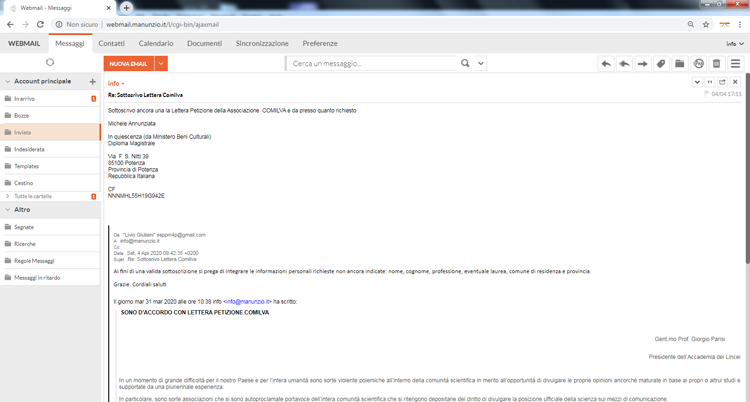Click the message width toggle arrows icon
Screen dimensions: 750x402
710,82
